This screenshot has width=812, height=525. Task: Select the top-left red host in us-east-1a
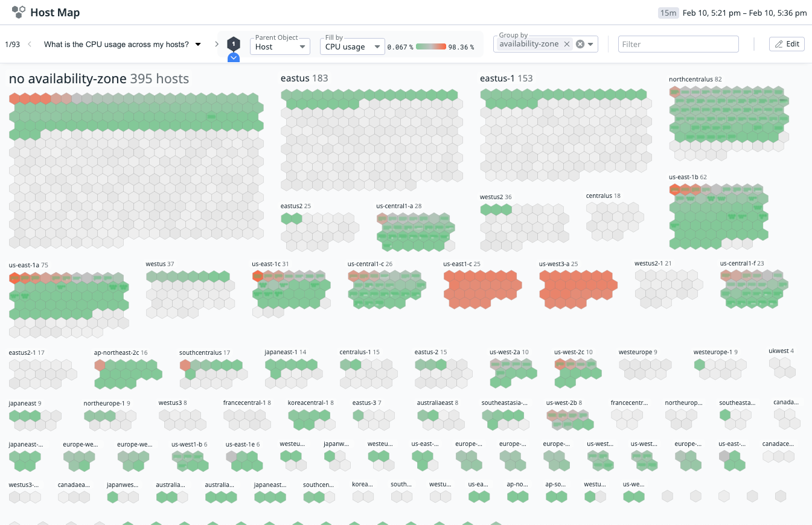point(14,278)
